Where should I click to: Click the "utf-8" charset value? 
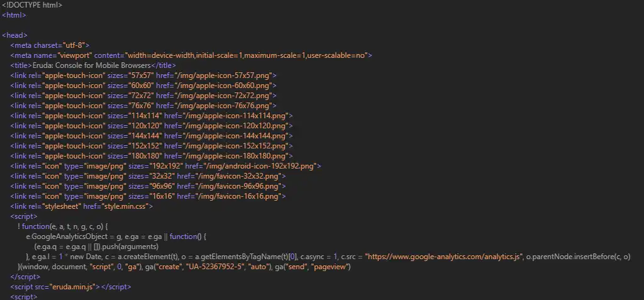pyautogui.click(x=74, y=45)
